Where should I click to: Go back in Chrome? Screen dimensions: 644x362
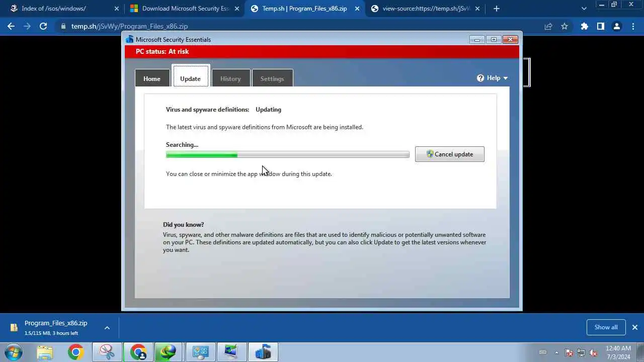pos(11,26)
